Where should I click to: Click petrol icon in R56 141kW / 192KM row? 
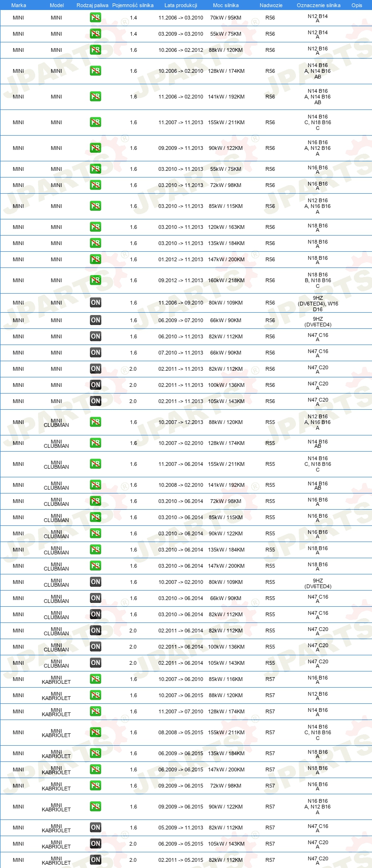point(96,97)
